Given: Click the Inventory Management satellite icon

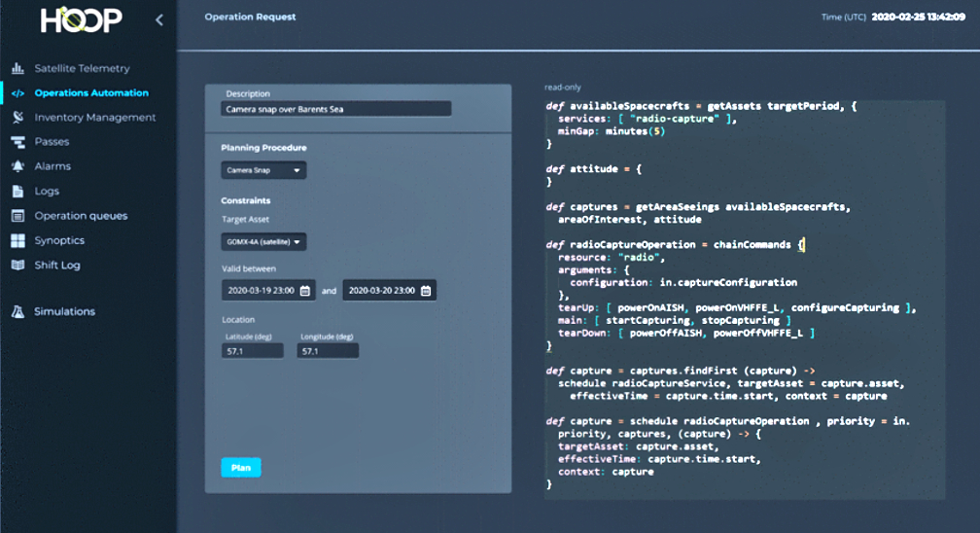Looking at the screenshot, I should point(17,118).
